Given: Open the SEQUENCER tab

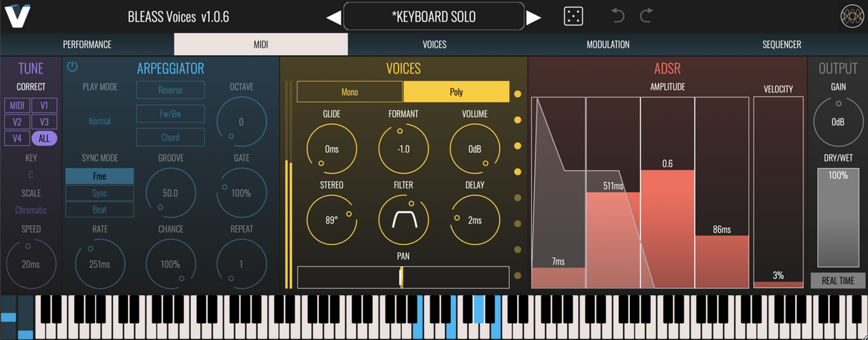Looking at the screenshot, I should tap(781, 44).
